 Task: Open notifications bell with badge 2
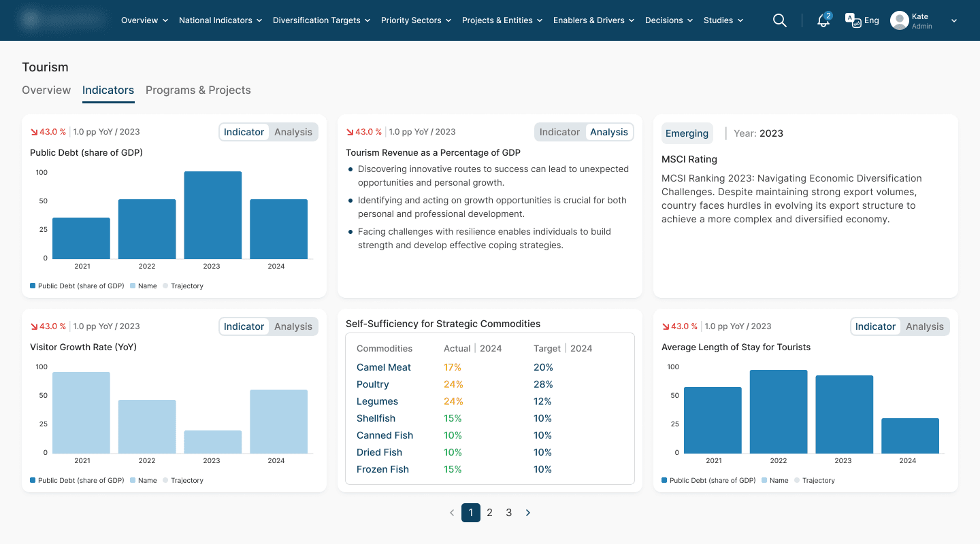pos(824,20)
